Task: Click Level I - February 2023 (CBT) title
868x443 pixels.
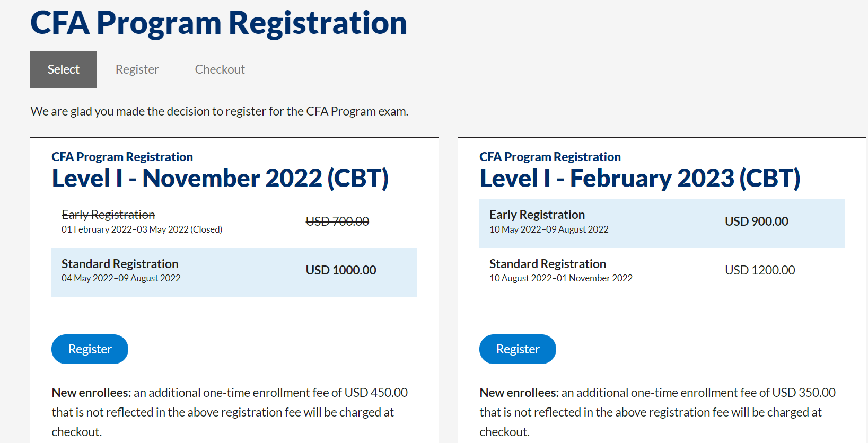Action: (x=640, y=179)
